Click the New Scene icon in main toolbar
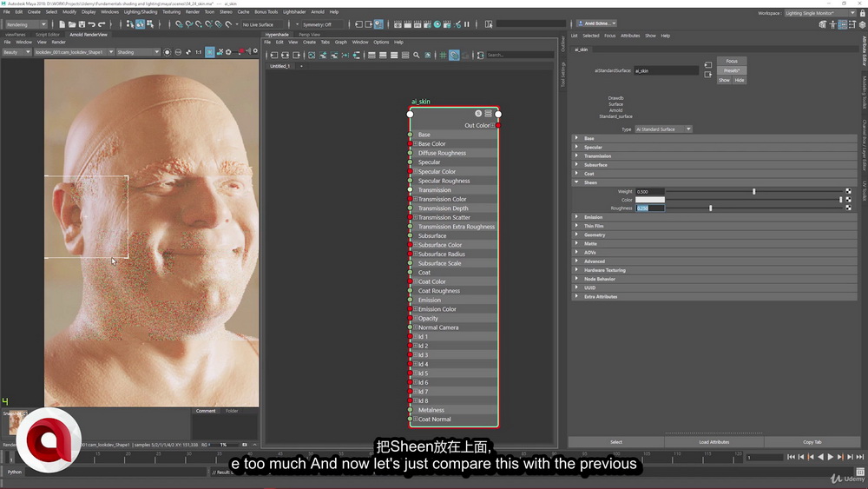The image size is (868, 489). 62,24
